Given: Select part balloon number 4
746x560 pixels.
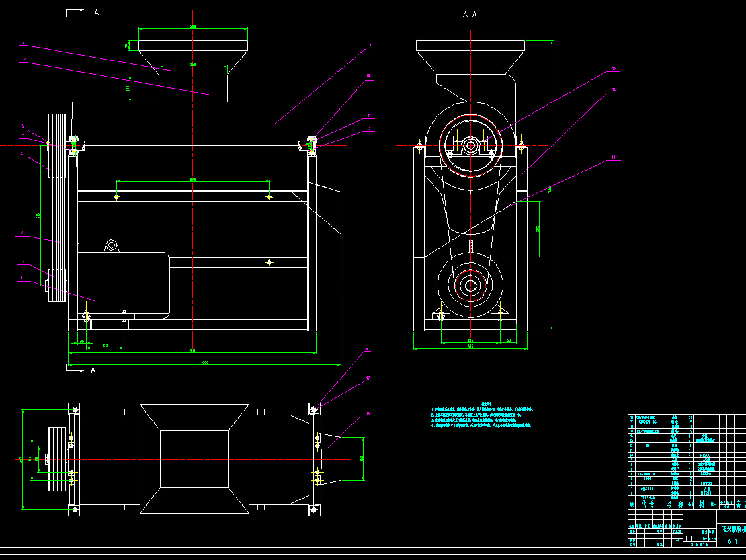Looking at the screenshot, I should tap(21, 154).
